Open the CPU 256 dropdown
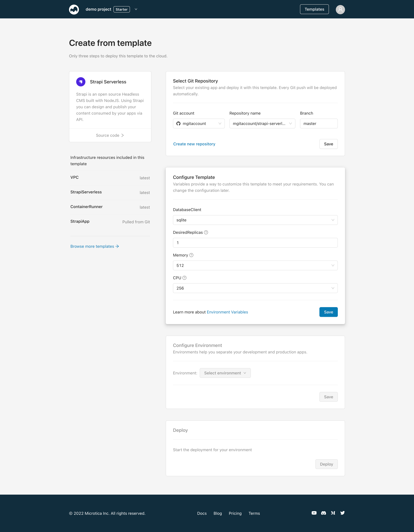 pyautogui.click(x=255, y=288)
